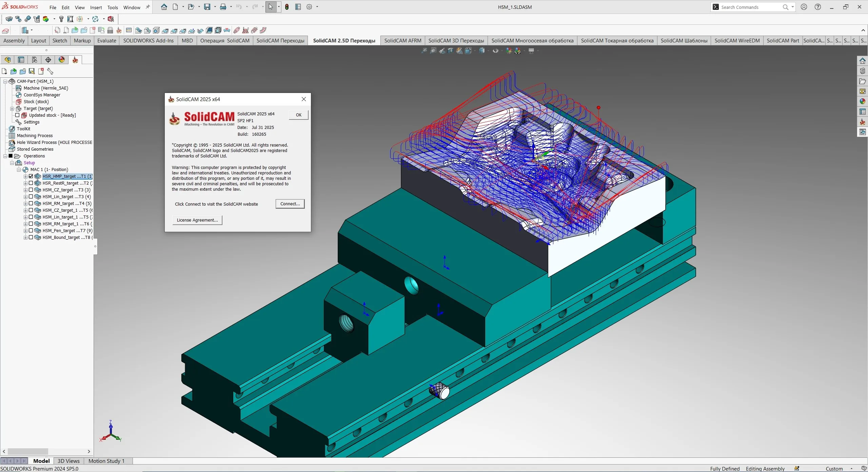
Task: Open the FeatureManager Design Tree tab icon
Action: 7,60
